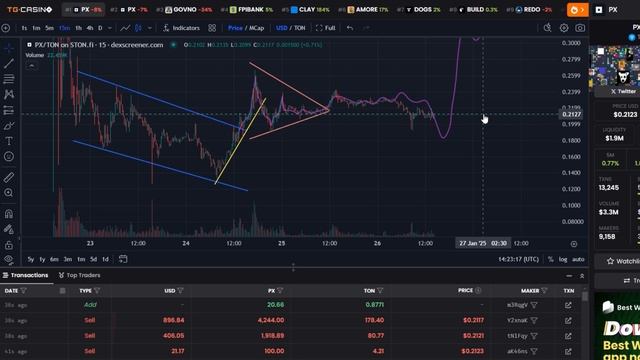Filter transactions by DATE funnel icon
640x360 pixels.
click(x=24, y=291)
